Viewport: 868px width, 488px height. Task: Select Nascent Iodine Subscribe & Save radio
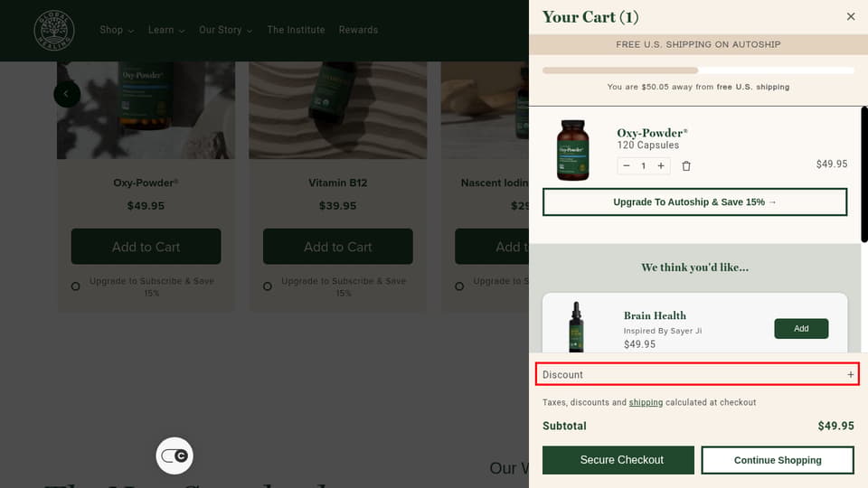tap(459, 286)
